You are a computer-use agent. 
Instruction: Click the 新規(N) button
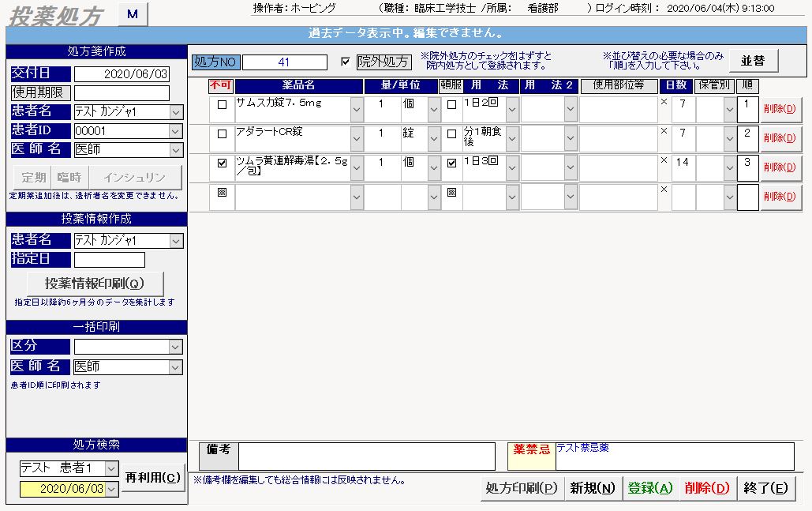[x=593, y=488]
